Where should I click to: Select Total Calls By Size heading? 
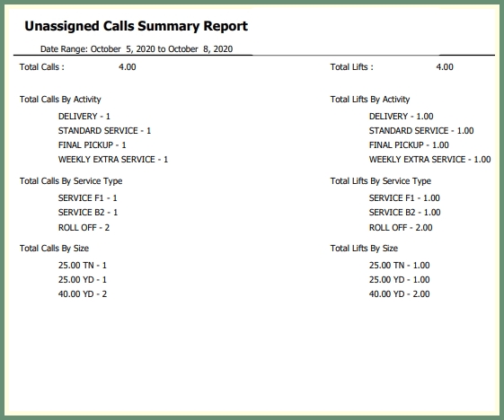54,249
